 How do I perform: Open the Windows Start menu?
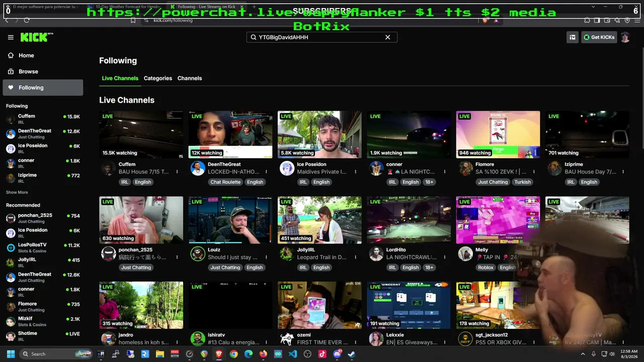[11, 354]
